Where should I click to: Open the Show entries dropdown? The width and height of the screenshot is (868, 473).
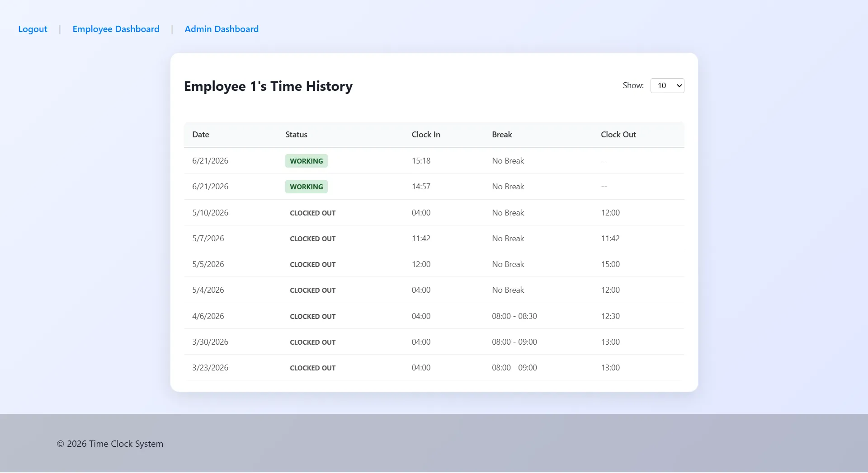click(x=667, y=85)
